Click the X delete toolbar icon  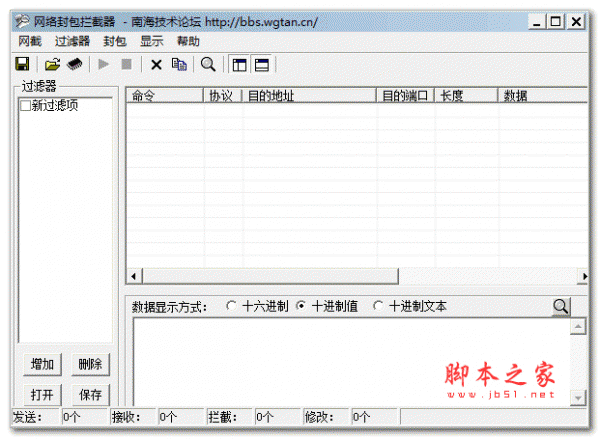coord(156,65)
